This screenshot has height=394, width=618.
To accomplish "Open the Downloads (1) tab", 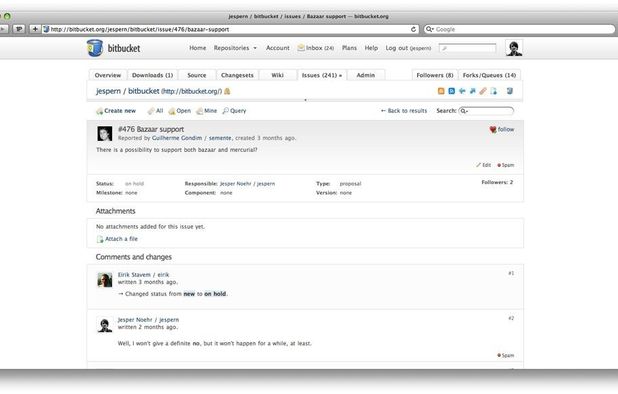I will click(153, 75).
